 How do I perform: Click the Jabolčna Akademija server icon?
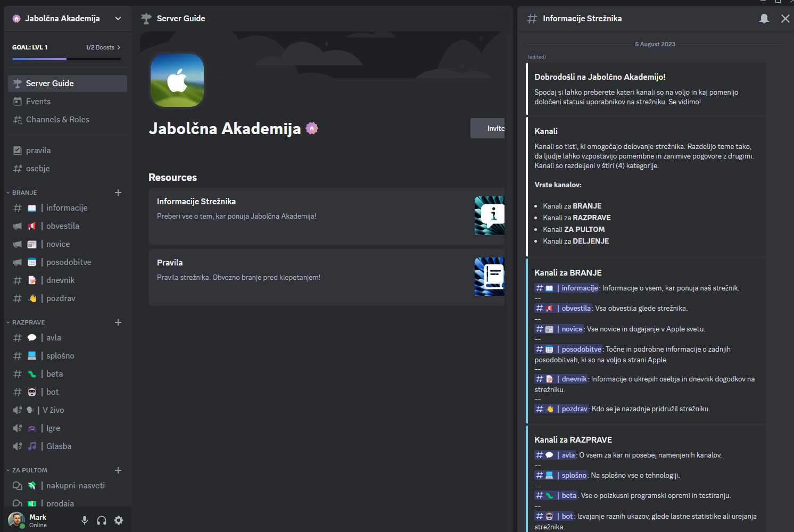tap(177, 80)
